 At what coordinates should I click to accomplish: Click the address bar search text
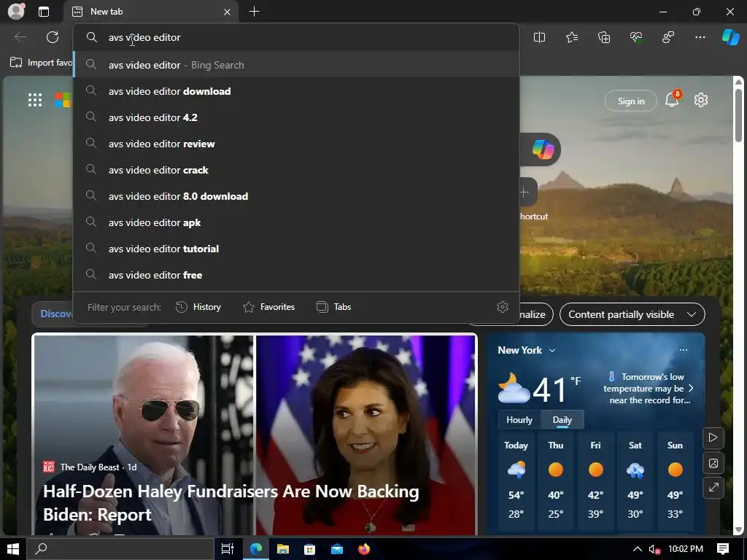pyautogui.click(x=144, y=37)
